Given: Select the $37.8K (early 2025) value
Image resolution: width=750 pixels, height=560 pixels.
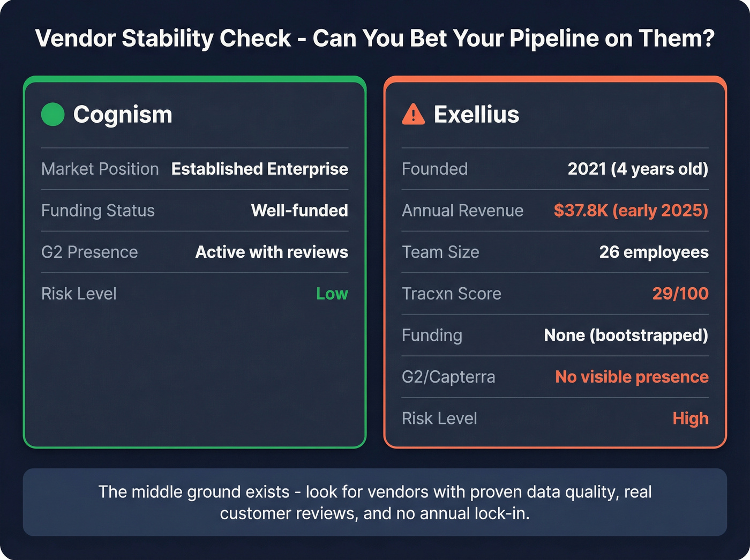Looking at the screenshot, I should click(631, 210).
